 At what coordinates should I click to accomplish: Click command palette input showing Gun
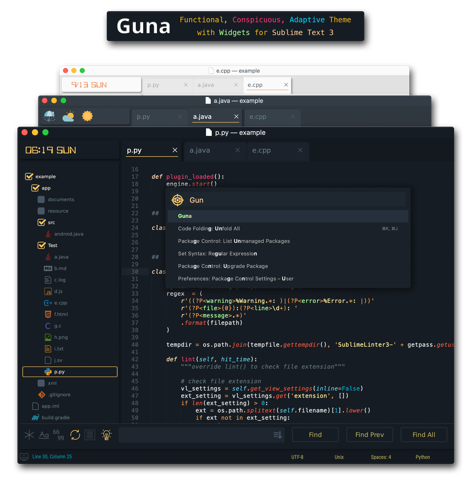pos(288,200)
